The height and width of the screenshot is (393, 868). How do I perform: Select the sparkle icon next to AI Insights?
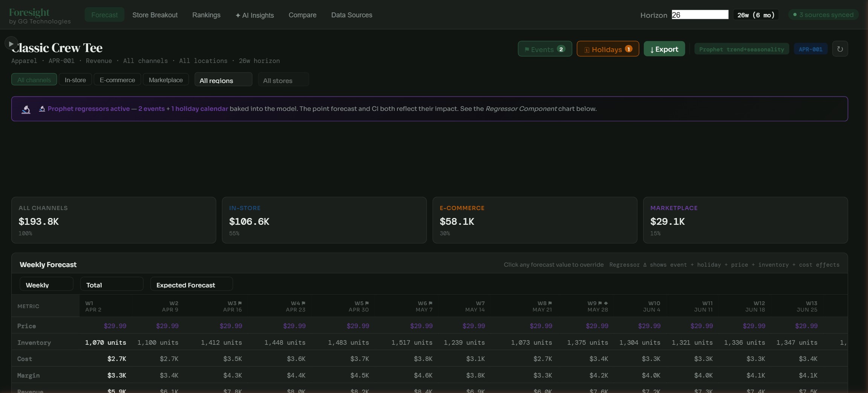coord(238,15)
